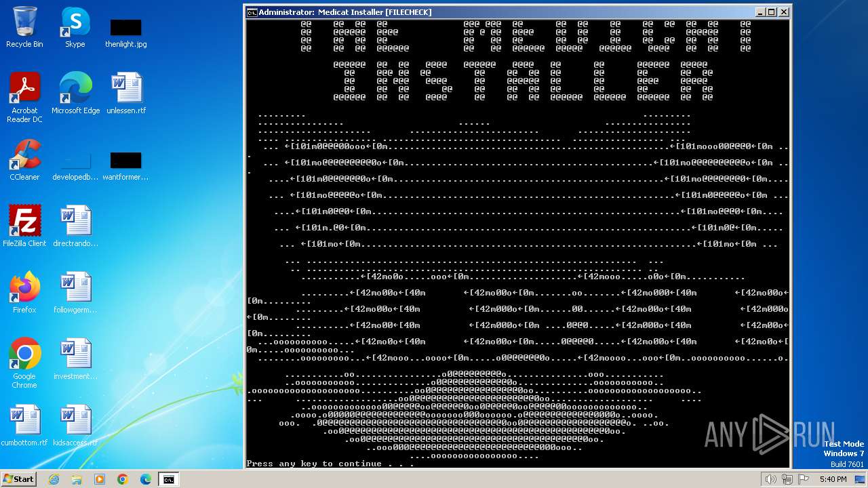Open Firefox desktop shortcut

click(x=24, y=293)
